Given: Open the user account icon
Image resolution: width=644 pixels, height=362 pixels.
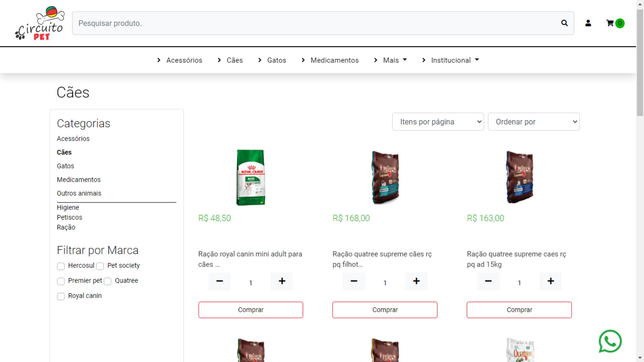Looking at the screenshot, I should 588,23.
